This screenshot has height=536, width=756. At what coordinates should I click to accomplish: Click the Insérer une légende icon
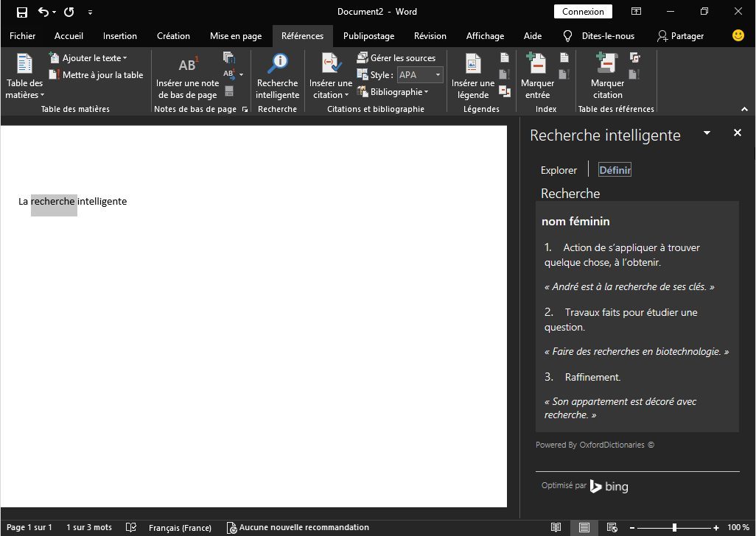472,66
